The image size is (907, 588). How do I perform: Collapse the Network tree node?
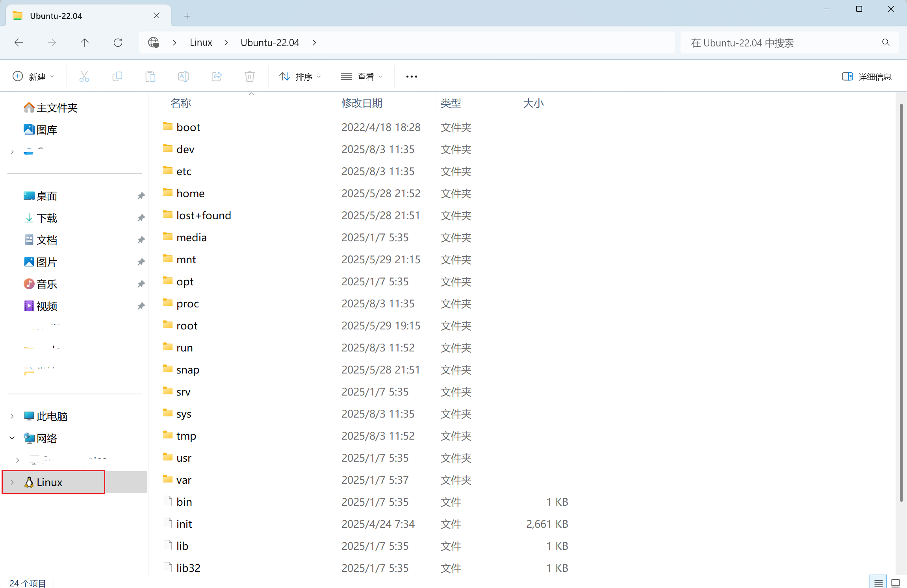tap(12, 438)
